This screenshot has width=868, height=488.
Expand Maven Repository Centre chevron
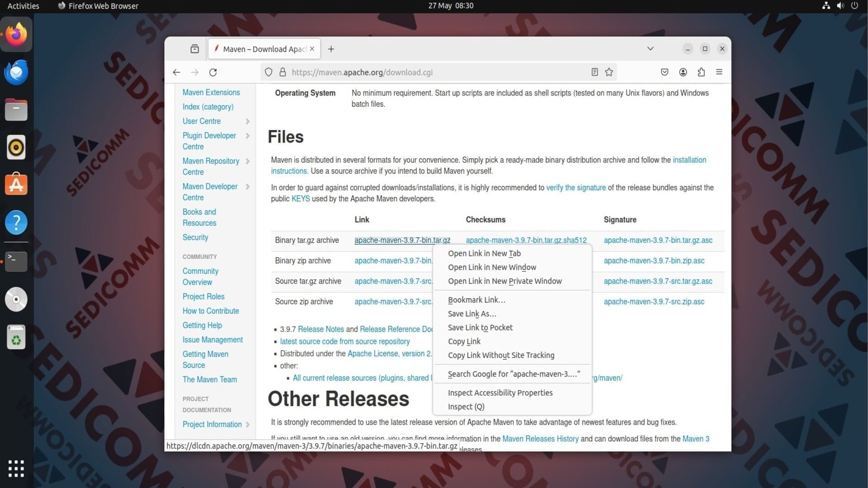(248, 161)
